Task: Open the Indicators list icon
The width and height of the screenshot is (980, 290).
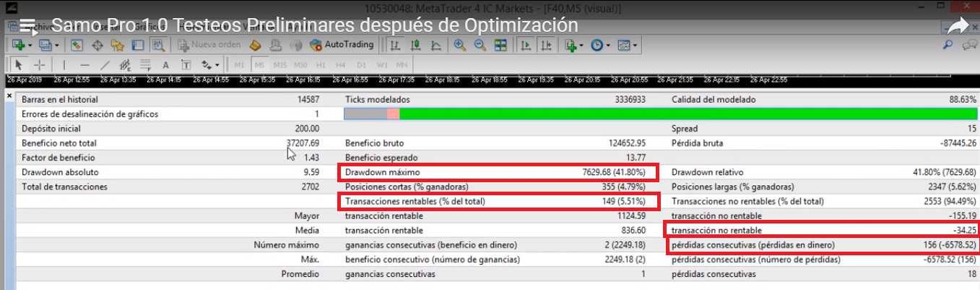Action: pyautogui.click(x=571, y=45)
